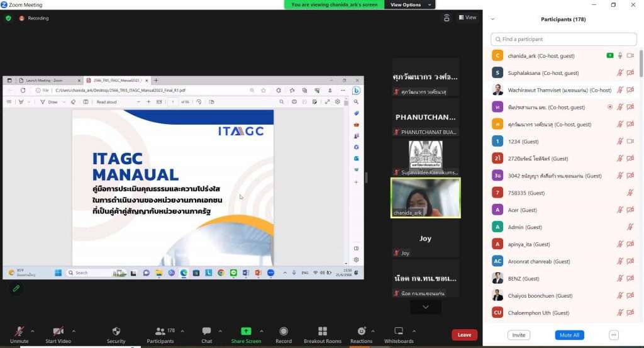Select the chanida_ark video thumbnail
Viewport: 644px width, 348px height.
pyautogui.click(x=426, y=198)
